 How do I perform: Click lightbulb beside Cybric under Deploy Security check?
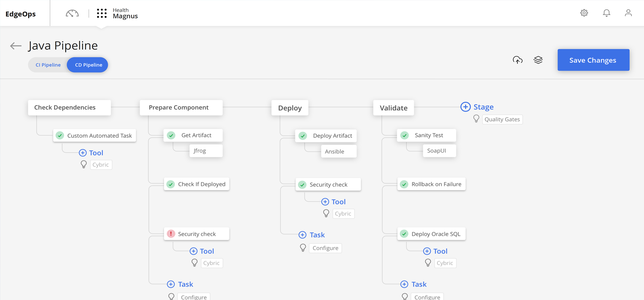[326, 214]
